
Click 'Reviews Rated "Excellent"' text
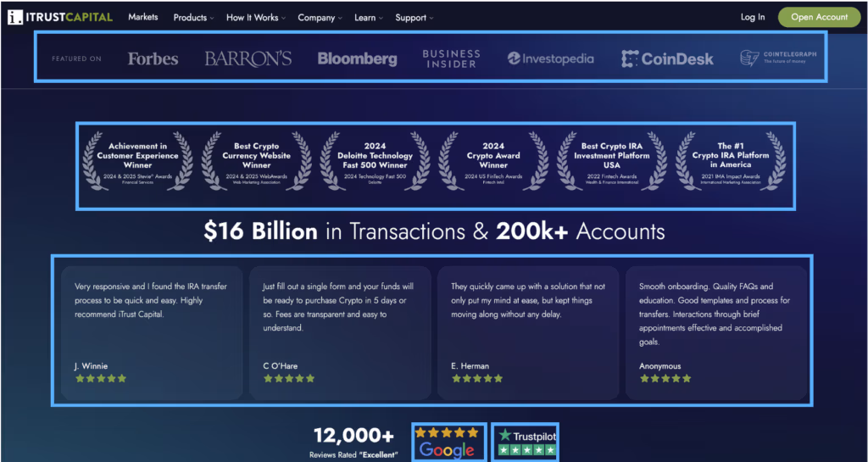[x=353, y=455]
